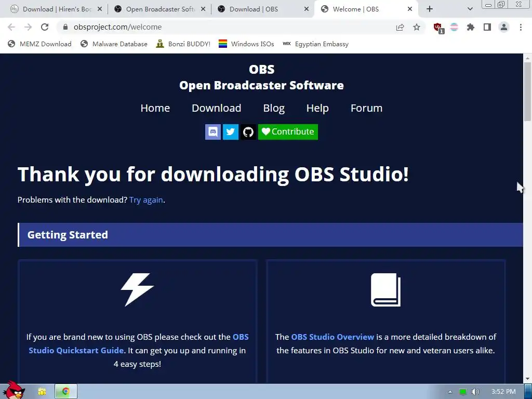Screen dimensions: 532x399
Task: Open the volume speaker tray icon
Action: coord(475,392)
